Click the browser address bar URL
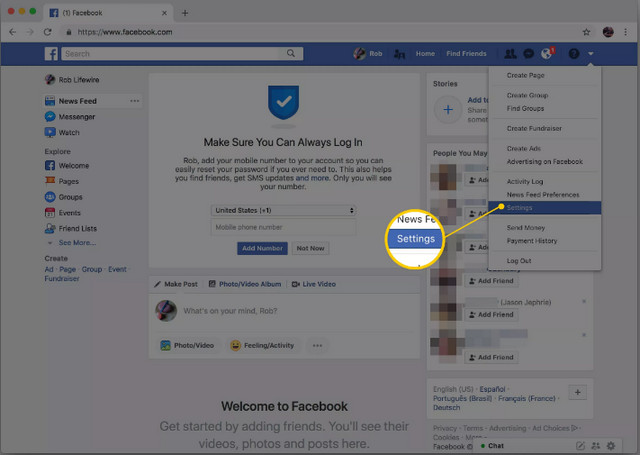 pyautogui.click(x=125, y=32)
